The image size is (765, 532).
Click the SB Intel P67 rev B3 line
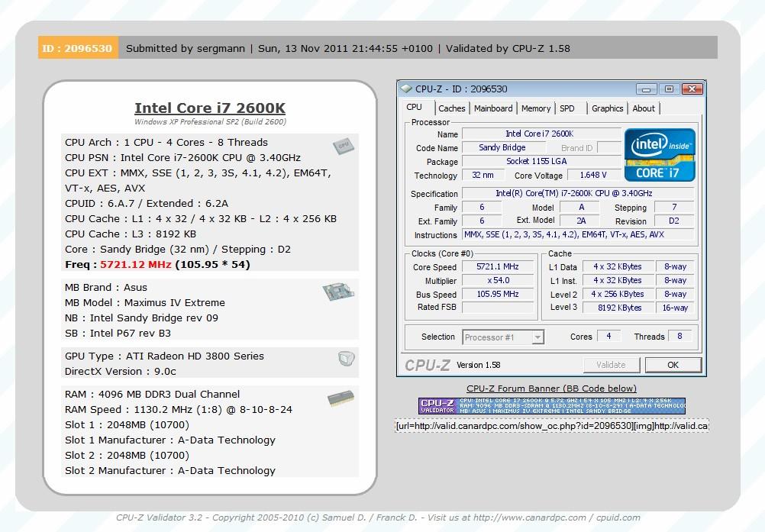(118, 333)
